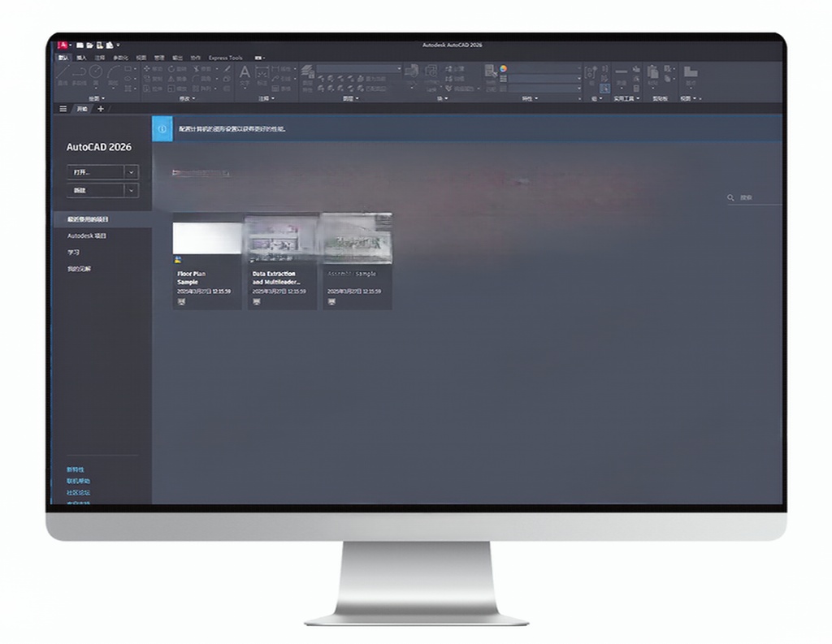
Task: Expand the Layers (图层) panel title
Action: click(351, 98)
